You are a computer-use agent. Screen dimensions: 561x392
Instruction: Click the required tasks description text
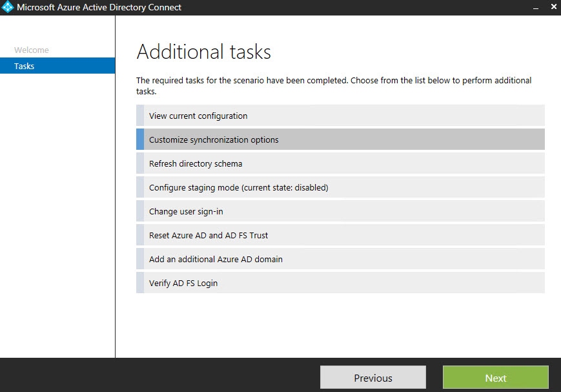coord(333,86)
